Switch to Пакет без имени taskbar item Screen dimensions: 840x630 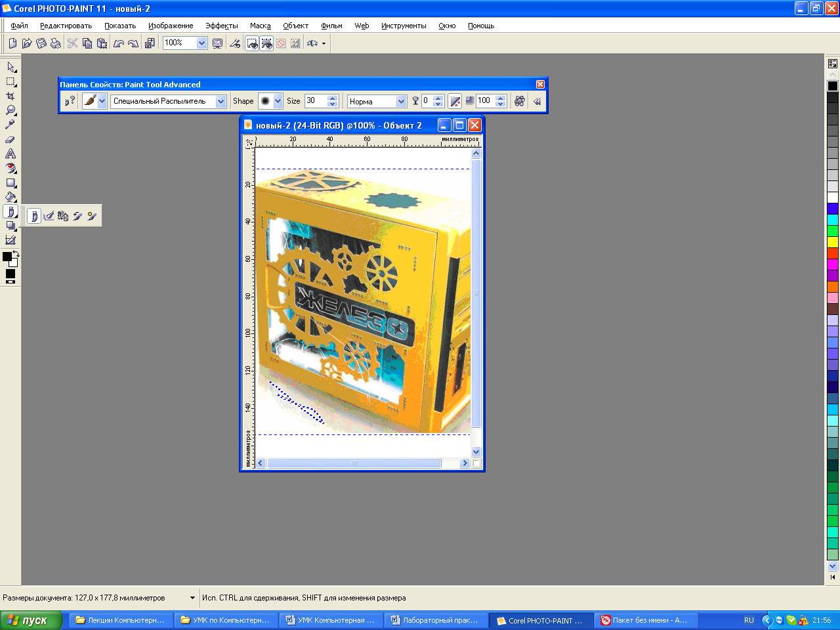tap(646, 620)
